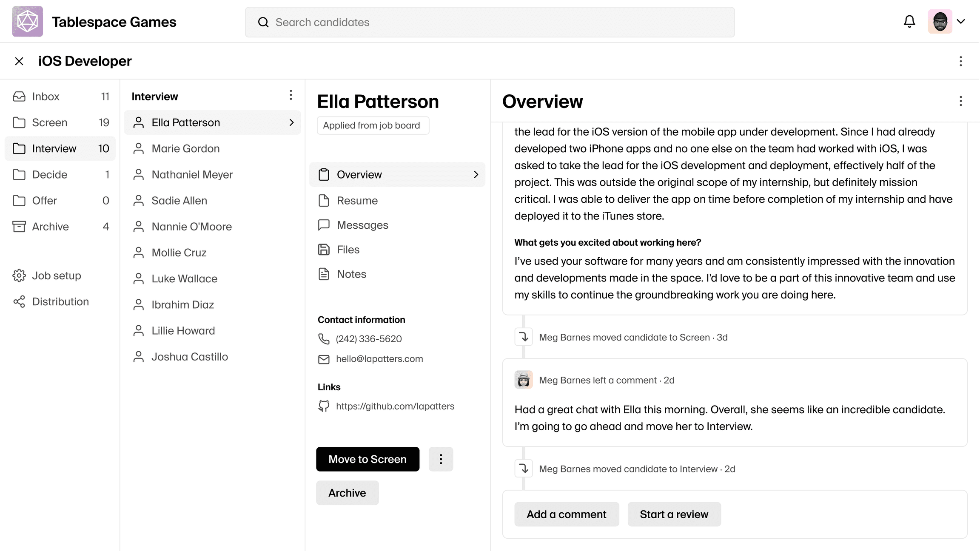The image size is (980, 551).
Task: Click the Move to Screen button
Action: [367, 459]
